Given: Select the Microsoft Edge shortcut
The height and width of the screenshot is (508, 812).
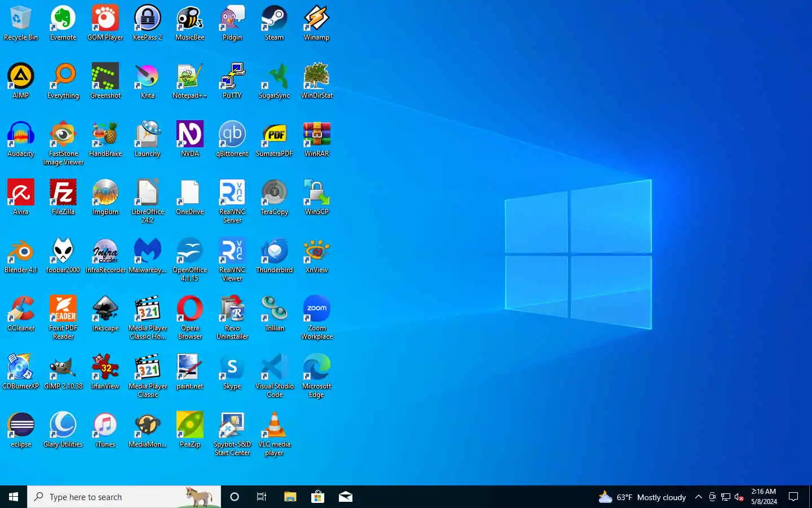Looking at the screenshot, I should click(x=317, y=376).
